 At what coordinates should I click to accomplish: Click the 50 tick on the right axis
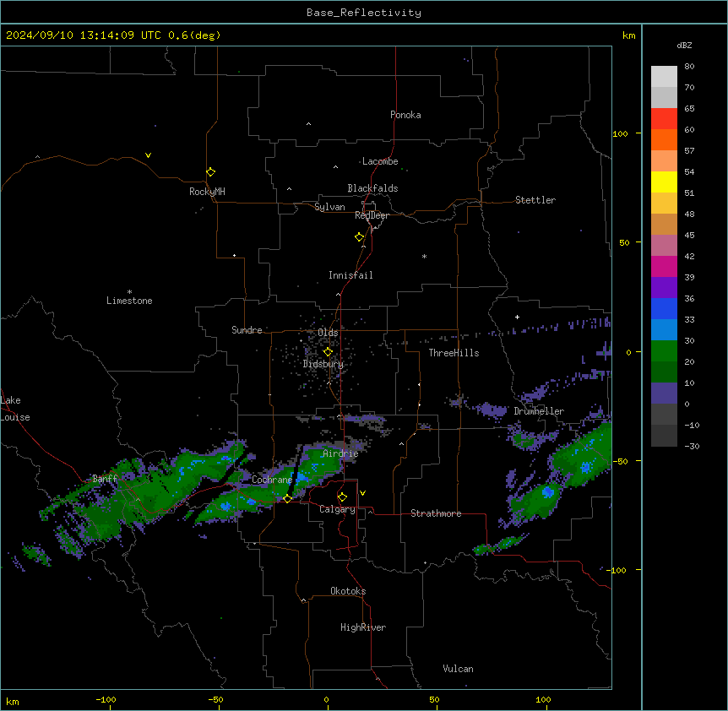click(x=624, y=242)
